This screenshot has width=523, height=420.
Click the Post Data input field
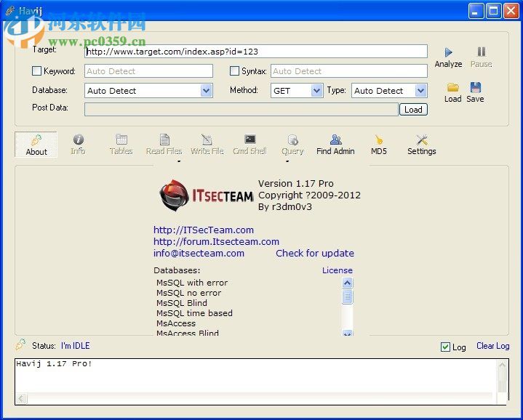pyautogui.click(x=241, y=109)
